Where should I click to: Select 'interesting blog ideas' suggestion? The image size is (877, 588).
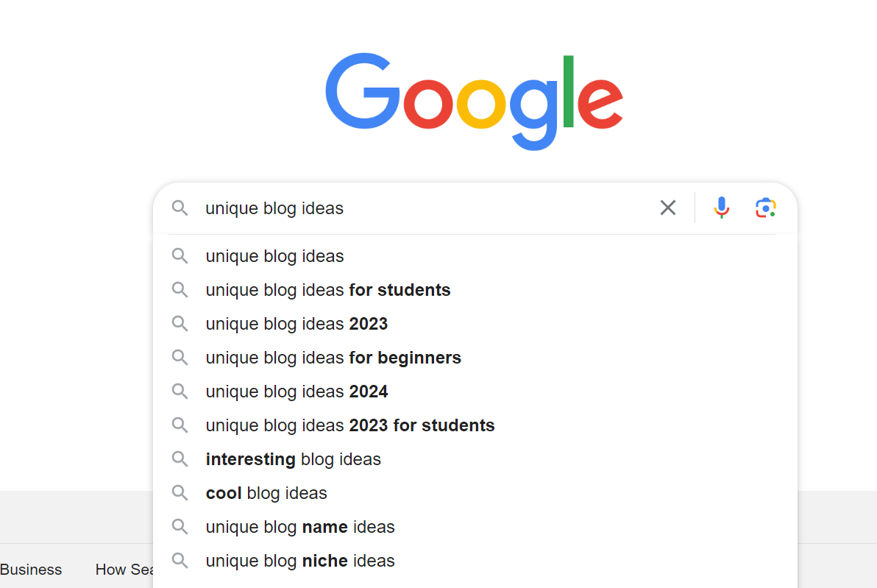(293, 459)
